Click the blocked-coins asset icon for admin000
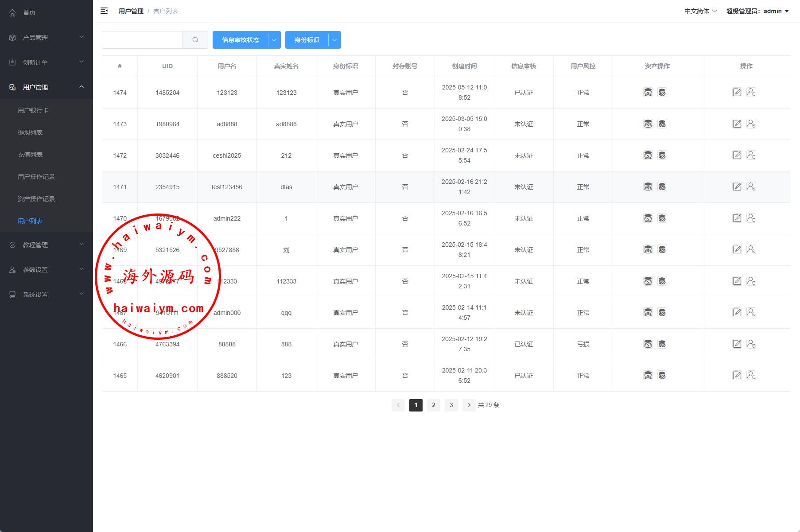800x532 pixels. point(662,313)
